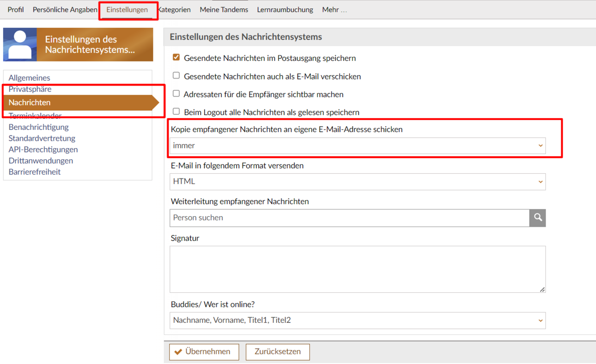This screenshot has height=364, width=596.
Task: Go to the Kategorien tab
Action: point(174,9)
